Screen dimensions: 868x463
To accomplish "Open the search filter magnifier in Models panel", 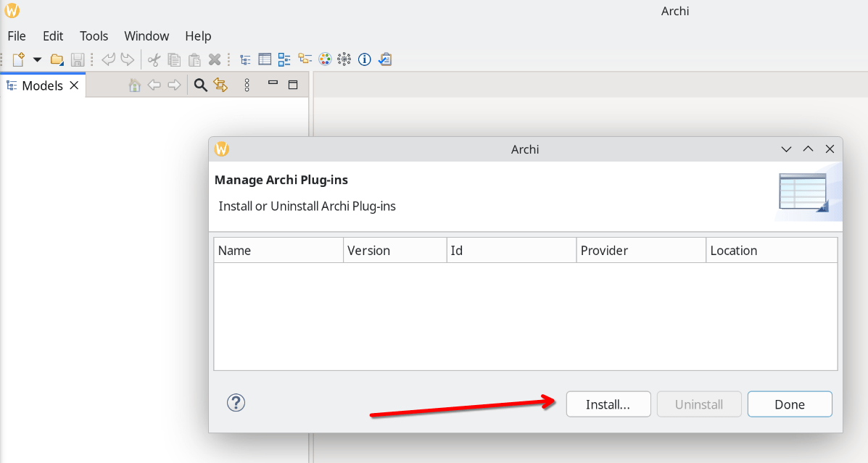I will pos(200,85).
